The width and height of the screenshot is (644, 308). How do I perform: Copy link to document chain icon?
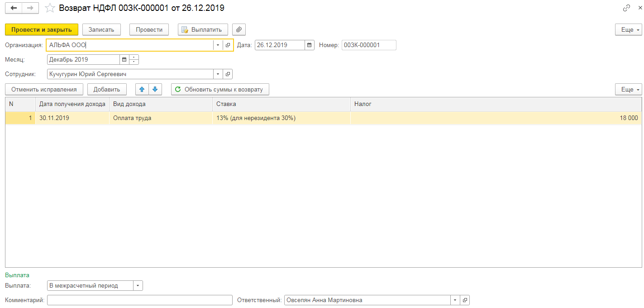[x=626, y=8]
